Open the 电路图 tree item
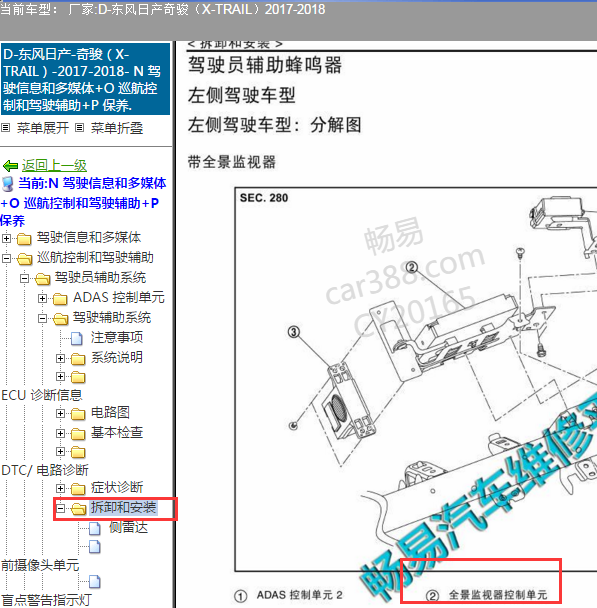597x608 pixels. pyautogui.click(x=110, y=413)
